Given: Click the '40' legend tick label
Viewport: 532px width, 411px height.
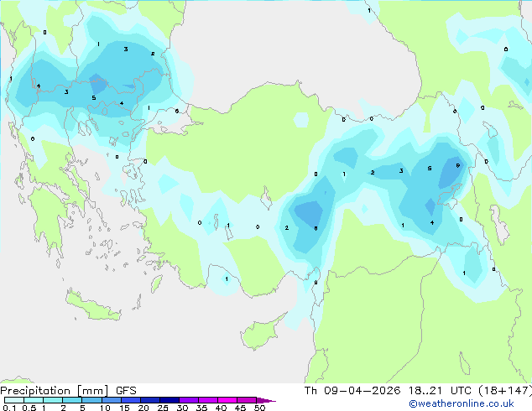Looking at the screenshot, I should pos(221,408).
